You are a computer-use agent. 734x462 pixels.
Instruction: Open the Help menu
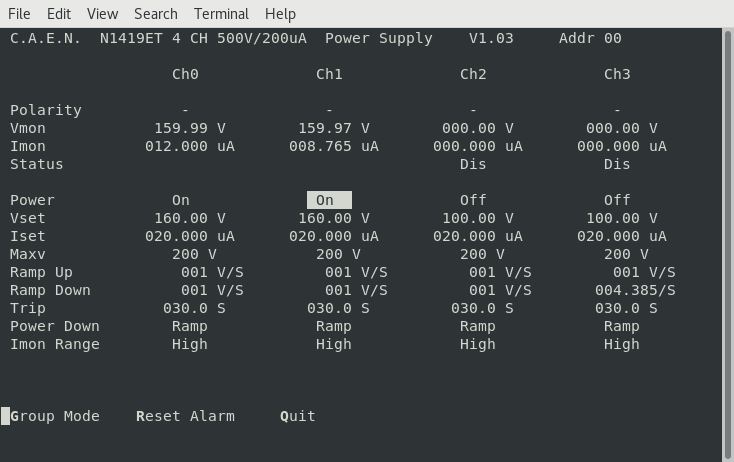click(280, 14)
